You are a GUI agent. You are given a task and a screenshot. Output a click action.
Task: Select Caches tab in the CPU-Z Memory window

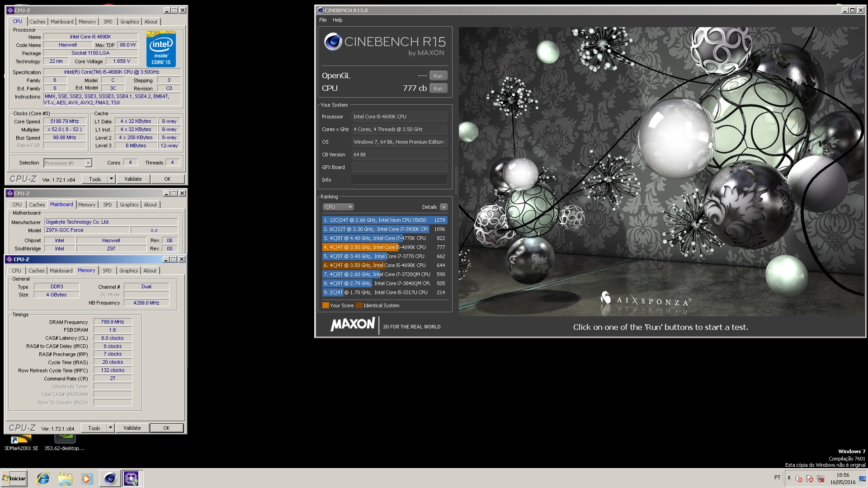(37, 271)
